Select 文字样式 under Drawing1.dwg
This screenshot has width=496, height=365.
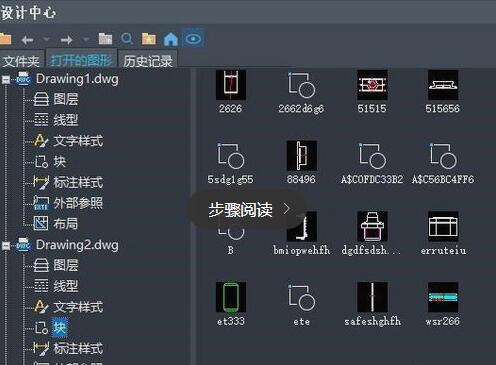[x=78, y=141]
